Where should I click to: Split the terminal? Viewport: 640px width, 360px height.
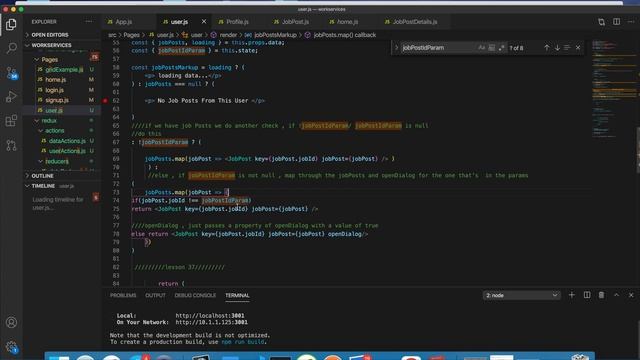[x=587, y=295]
